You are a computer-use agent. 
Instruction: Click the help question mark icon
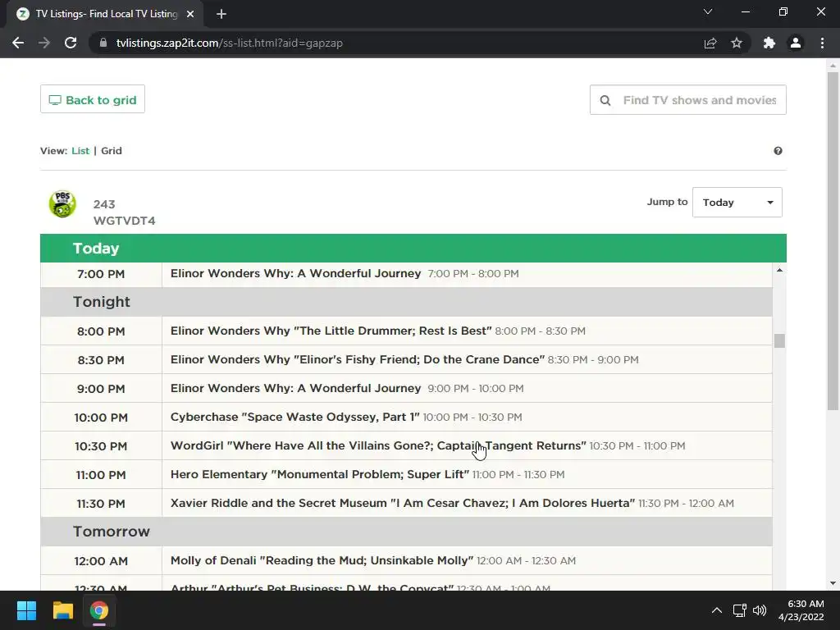coord(778,151)
